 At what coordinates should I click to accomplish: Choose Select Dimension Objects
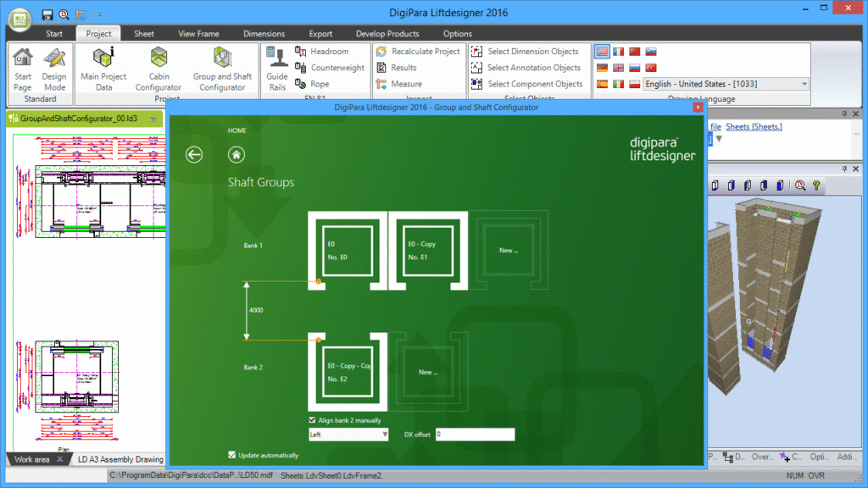click(x=525, y=52)
